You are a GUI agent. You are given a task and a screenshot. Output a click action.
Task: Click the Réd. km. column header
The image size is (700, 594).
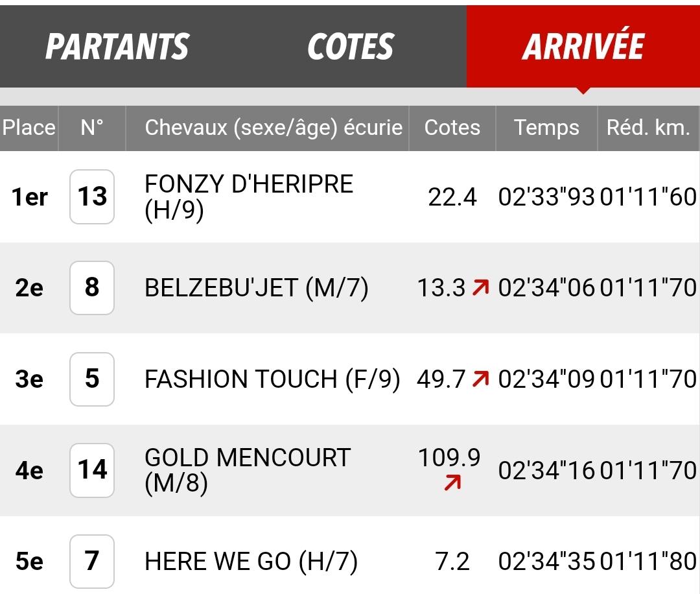click(x=649, y=128)
